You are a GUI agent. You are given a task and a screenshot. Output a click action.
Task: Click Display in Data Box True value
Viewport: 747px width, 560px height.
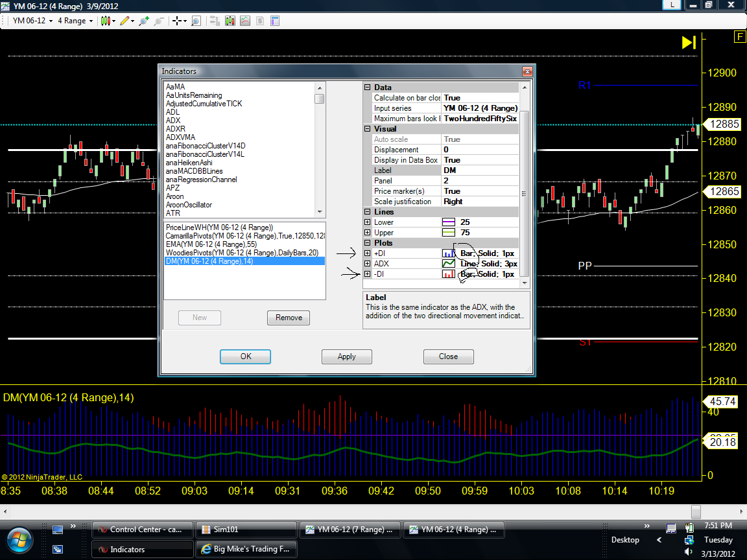click(x=480, y=160)
